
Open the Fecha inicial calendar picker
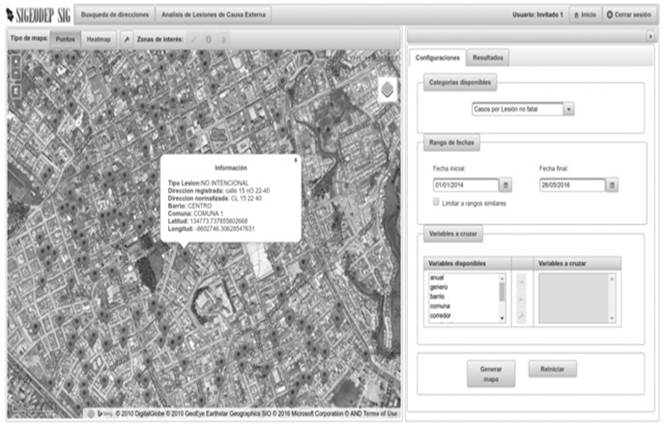pyautogui.click(x=506, y=185)
